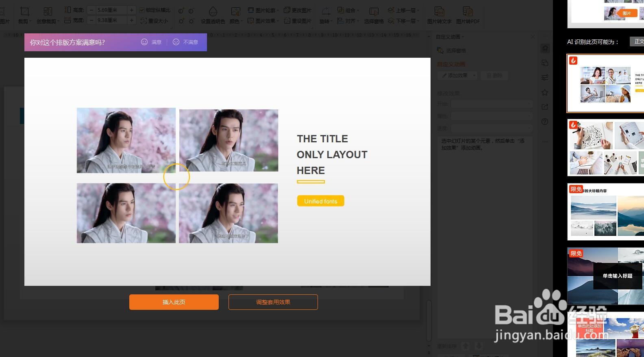Click the 正文 page type button
The width and height of the screenshot is (644, 357).
[x=637, y=41]
